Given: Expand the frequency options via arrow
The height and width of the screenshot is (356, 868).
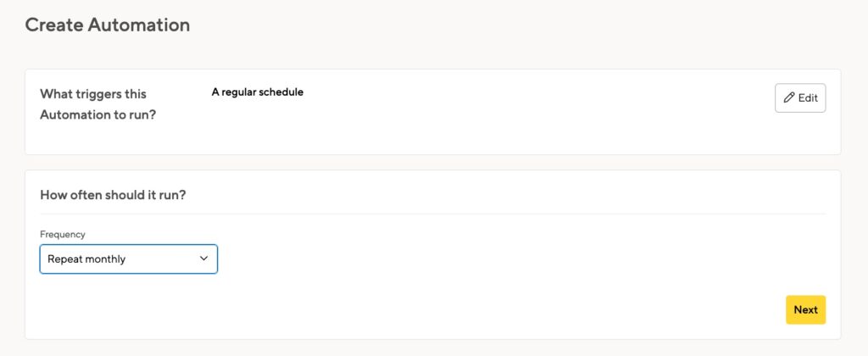Looking at the screenshot, I should click(203, 259).
